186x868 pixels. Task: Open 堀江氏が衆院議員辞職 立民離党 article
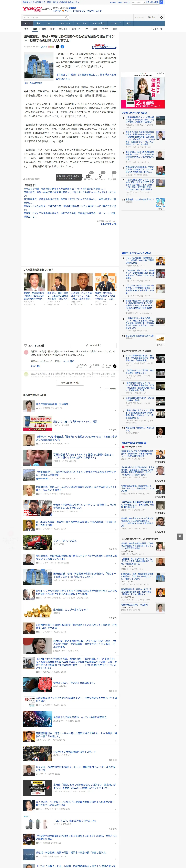(x=52, y=404)
